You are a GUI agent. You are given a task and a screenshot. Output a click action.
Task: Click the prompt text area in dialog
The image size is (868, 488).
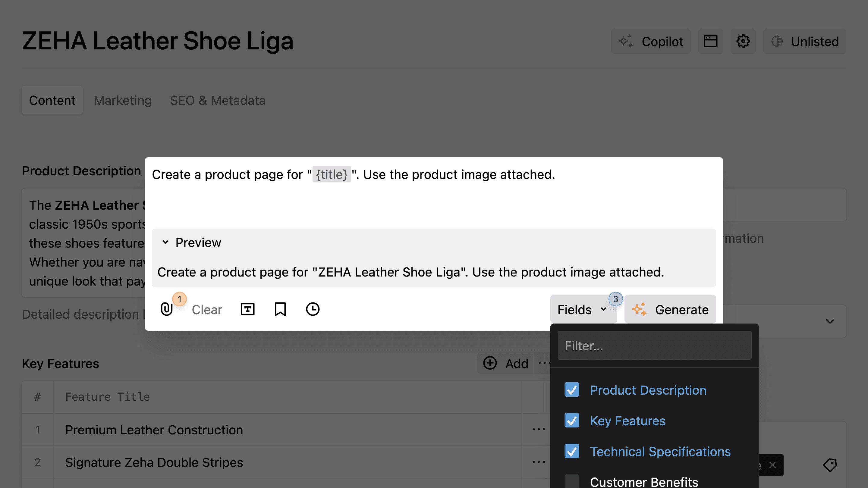tap(434, 194)
